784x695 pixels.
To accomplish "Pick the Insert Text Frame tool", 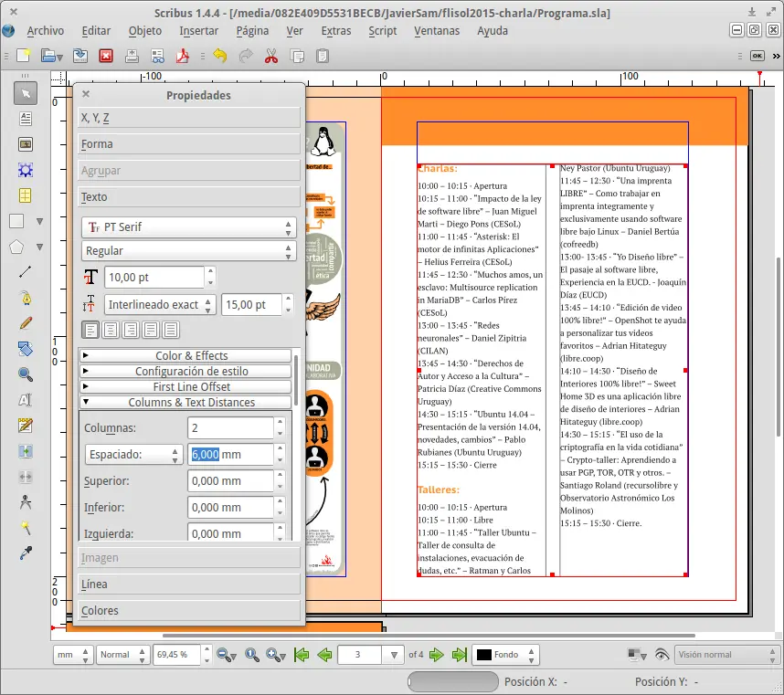I will pyautogui.click(x=26, y=119).
